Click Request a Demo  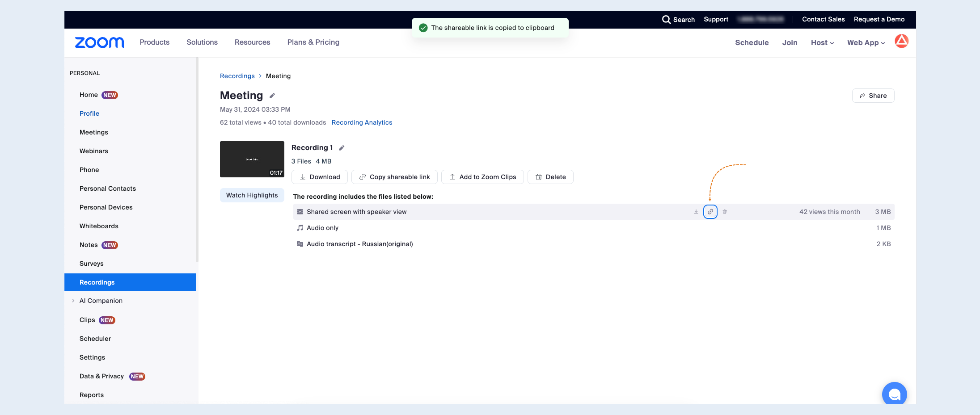pyautogui.click(x=879, y=19)
